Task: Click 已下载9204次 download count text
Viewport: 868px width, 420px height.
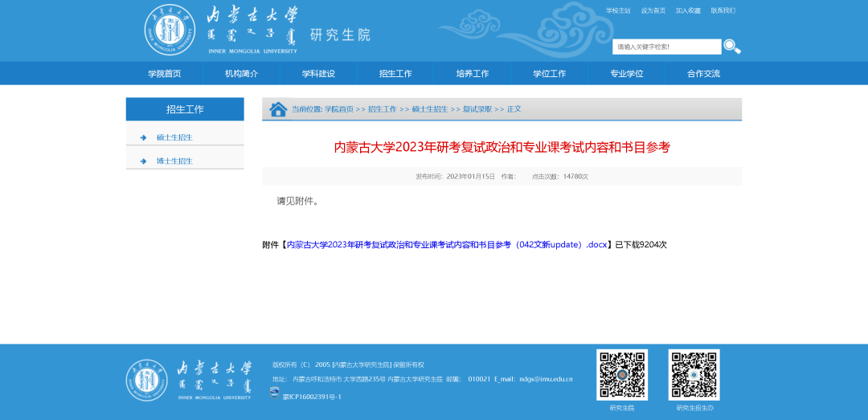Action: click(641, 245)
